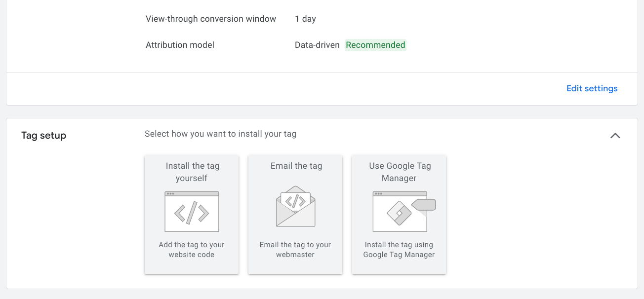Click 'Add the tag to your website code' text
Screen dimensions: 644x299
tap(192, 250)
